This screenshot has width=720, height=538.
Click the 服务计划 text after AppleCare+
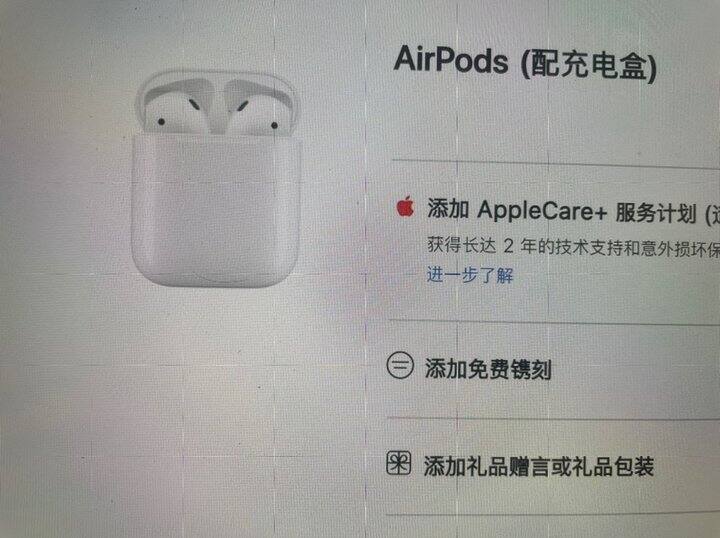tap(656, 213)
